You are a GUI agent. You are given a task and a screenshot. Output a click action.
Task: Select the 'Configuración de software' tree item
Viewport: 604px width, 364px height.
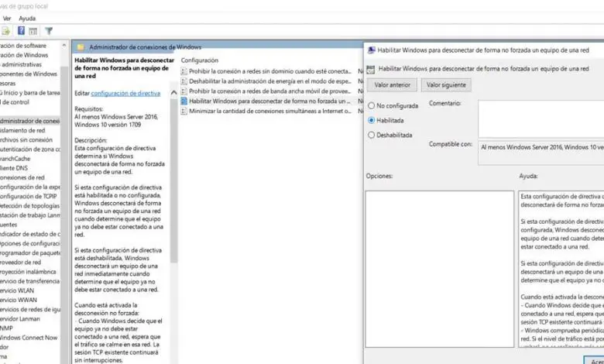tap(23, 46)
